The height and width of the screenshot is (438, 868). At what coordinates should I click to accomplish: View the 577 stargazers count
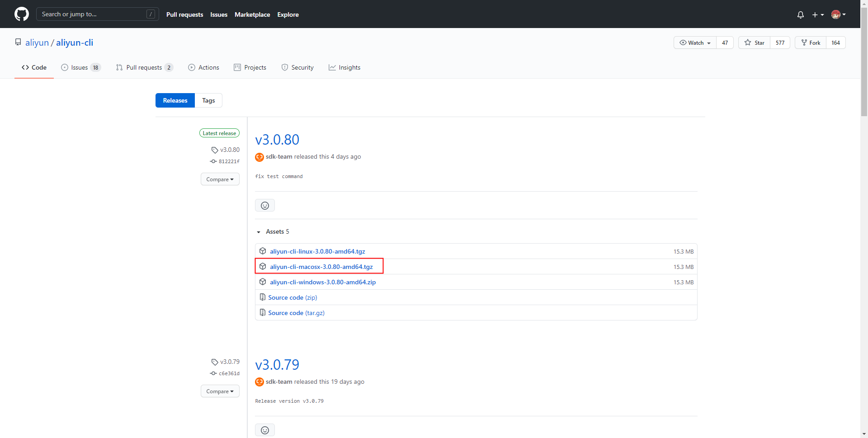[x=780, y=42]
